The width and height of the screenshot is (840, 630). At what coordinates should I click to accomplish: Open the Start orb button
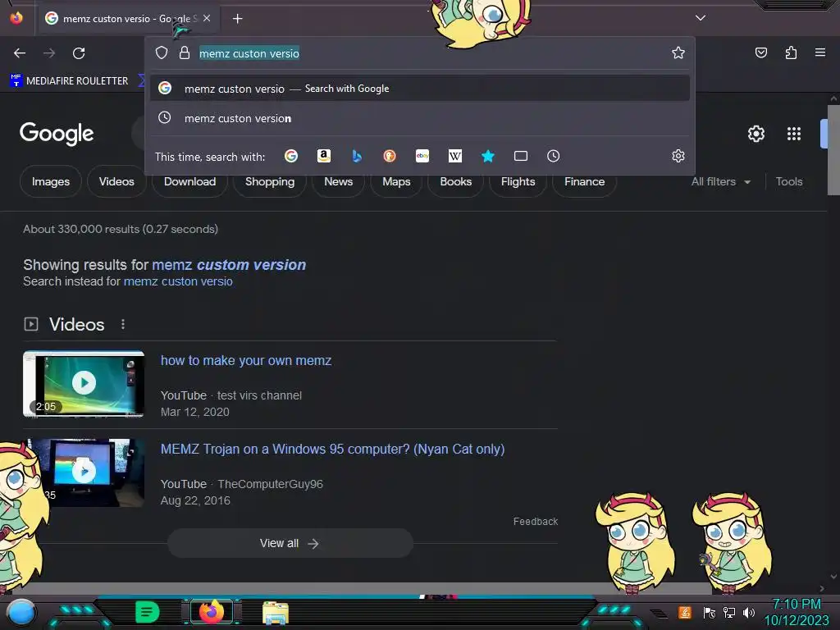[x=21, y=613]
